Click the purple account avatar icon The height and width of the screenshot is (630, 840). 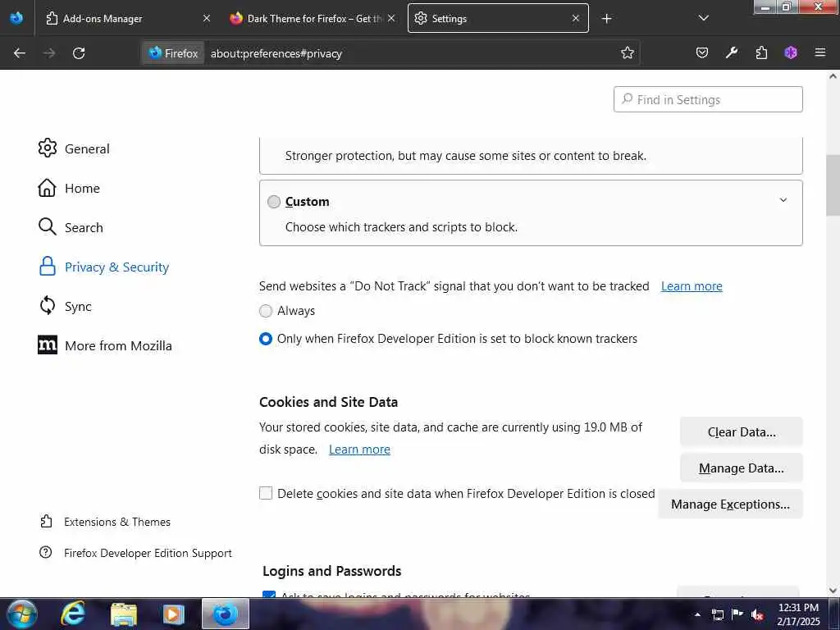tap(791, 52)
